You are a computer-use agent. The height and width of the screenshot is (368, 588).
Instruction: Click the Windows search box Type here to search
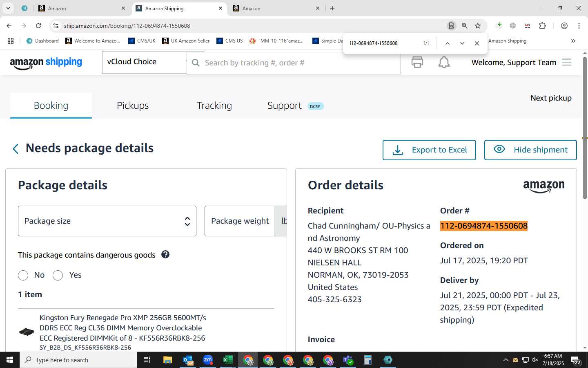click(x=78, y=360)
